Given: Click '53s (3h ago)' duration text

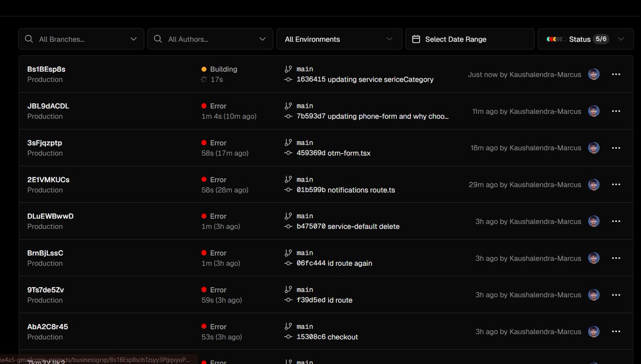Looking at the screenshot, I should tap(222, 337).
